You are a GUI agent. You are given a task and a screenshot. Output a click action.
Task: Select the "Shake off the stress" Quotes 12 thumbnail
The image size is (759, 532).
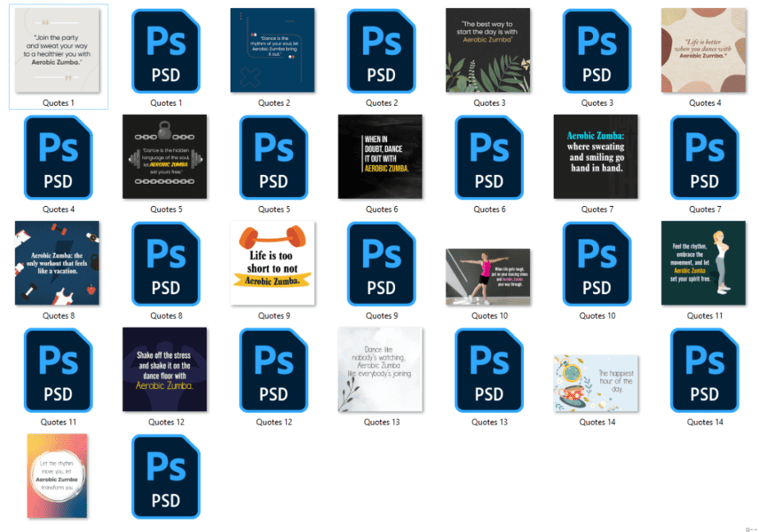(x=164, y=369)
